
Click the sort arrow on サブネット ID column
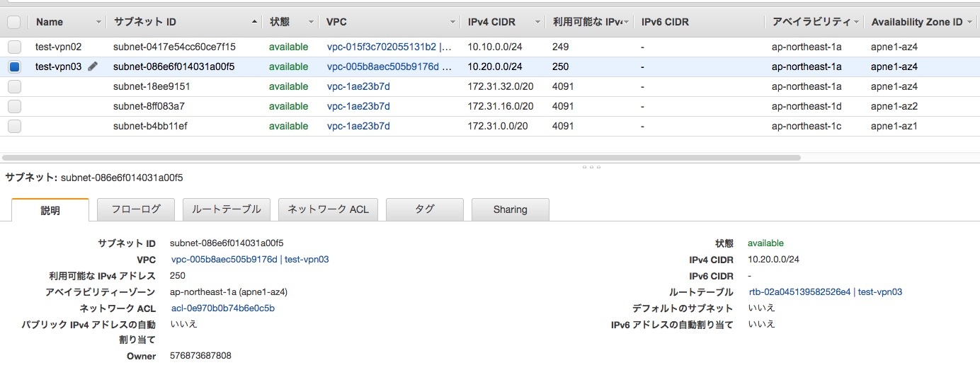coord(255,23)
